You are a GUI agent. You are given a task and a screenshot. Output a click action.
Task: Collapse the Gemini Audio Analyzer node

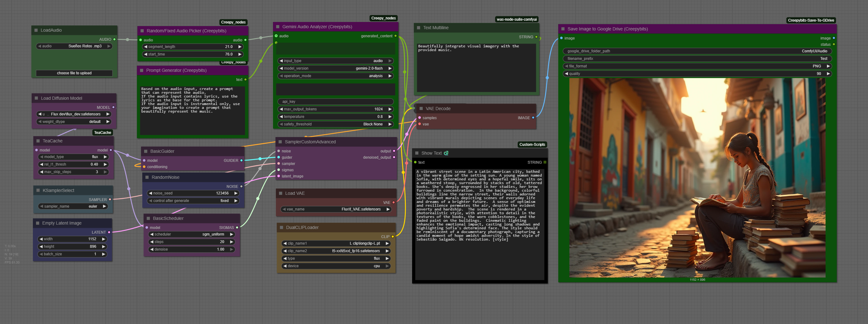coord(278,27)
